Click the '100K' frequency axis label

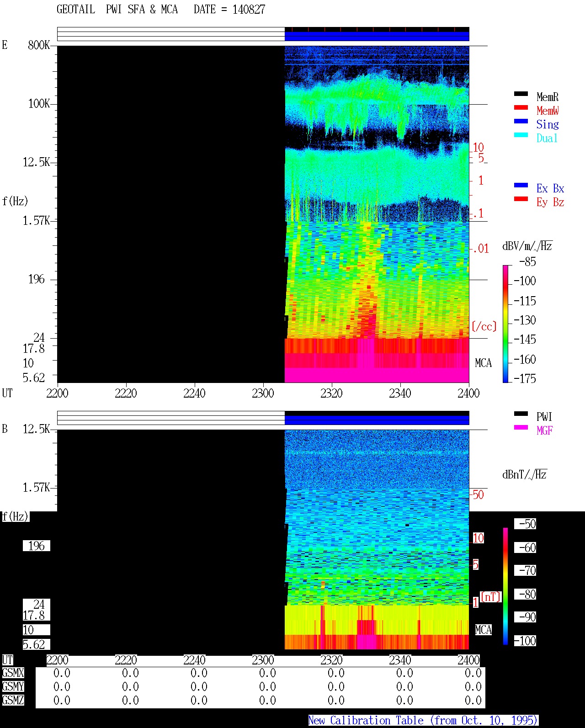(39, 103)
